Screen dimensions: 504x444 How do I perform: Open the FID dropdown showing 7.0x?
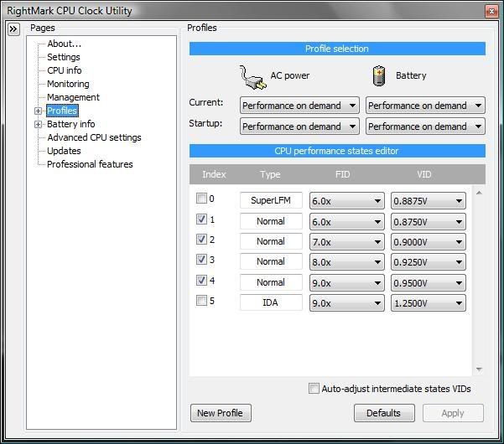pyautogui.click(x=347, y=242)
